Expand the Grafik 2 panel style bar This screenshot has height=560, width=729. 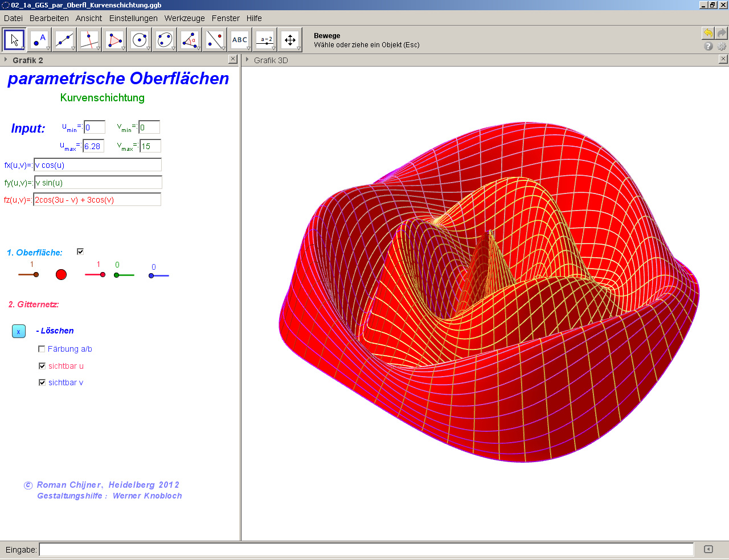tap(6, 60)
